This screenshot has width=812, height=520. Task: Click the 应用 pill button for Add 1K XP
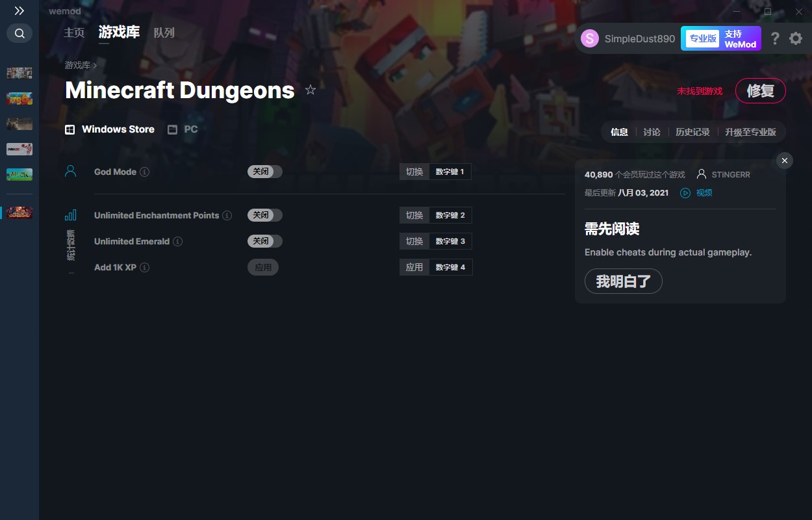(x=263, y=267)
